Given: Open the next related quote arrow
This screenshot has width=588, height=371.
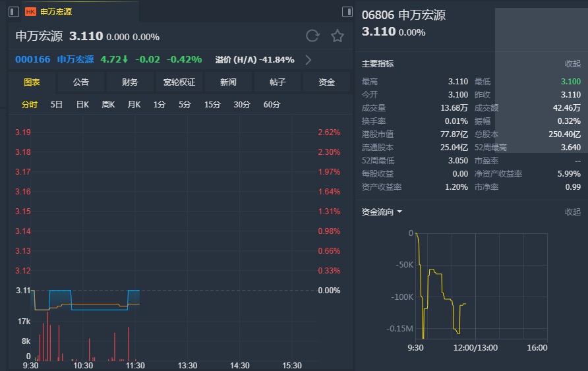Looking at the screenshot, I should click(309, 60).
